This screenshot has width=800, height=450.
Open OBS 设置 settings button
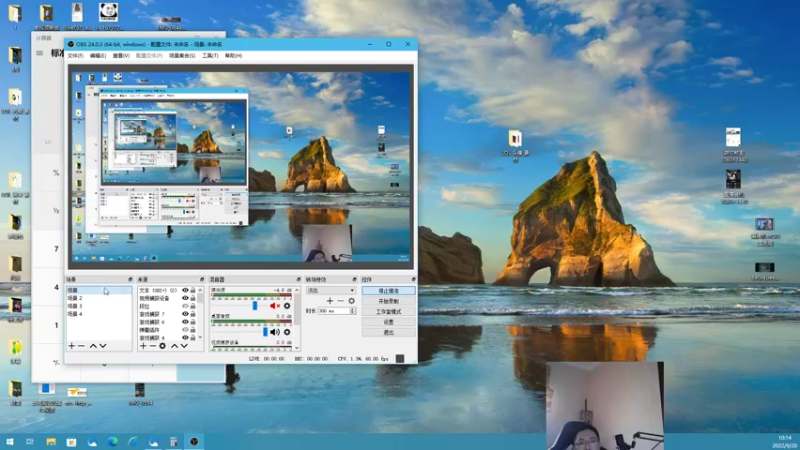pyautogui.click(x=388, y=322)
